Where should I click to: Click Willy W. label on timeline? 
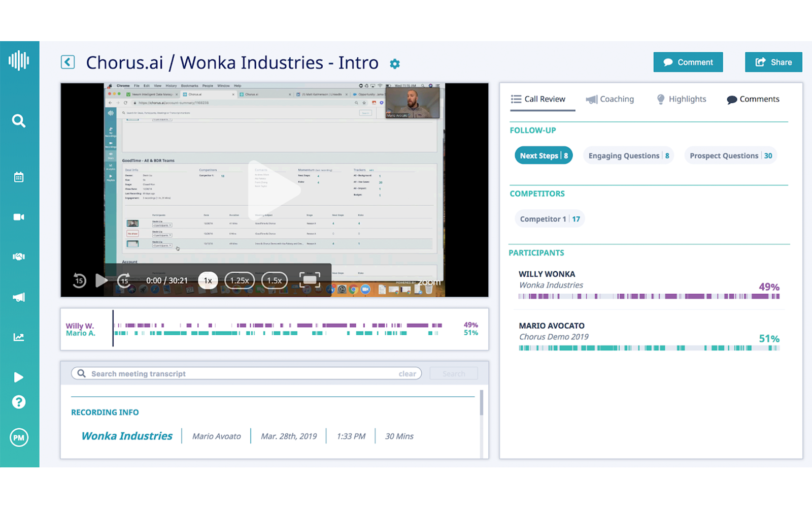click(80, 326)
